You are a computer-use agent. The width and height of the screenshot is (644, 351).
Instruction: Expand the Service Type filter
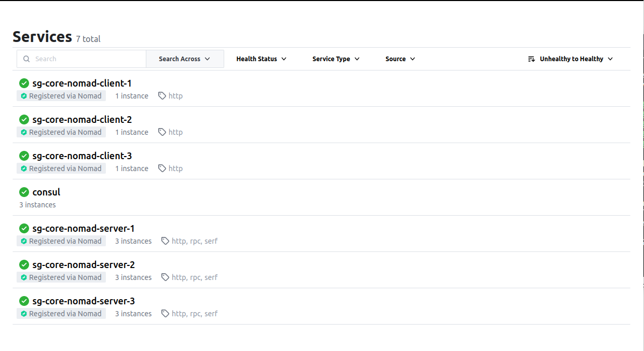click(336, 59)
